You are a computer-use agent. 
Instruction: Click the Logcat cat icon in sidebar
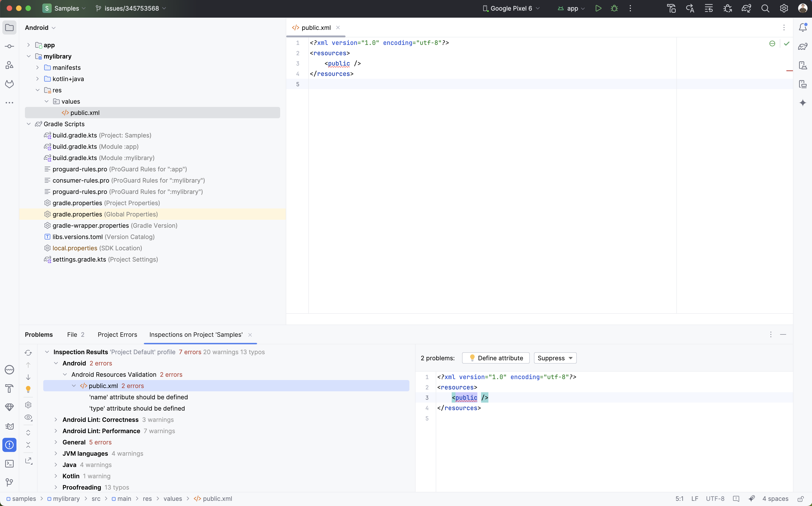9,426
